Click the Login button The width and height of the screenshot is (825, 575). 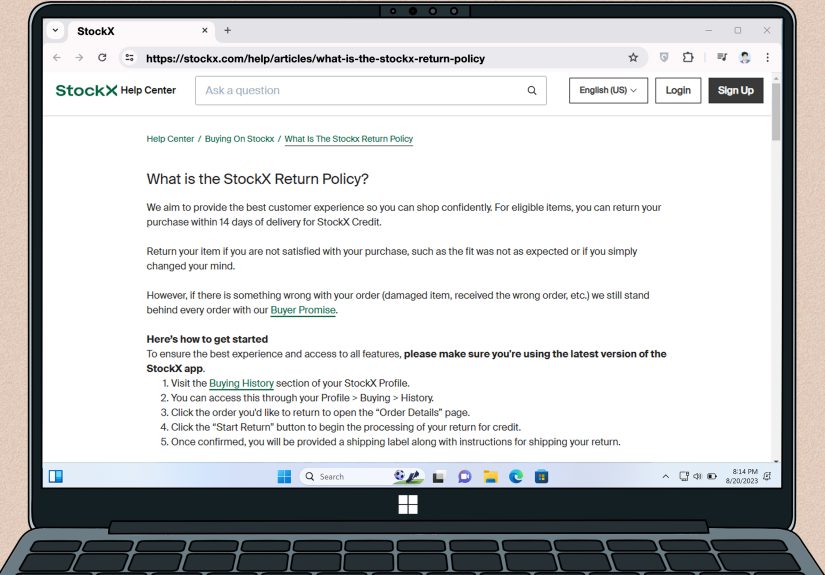click(x=678, y=90)
